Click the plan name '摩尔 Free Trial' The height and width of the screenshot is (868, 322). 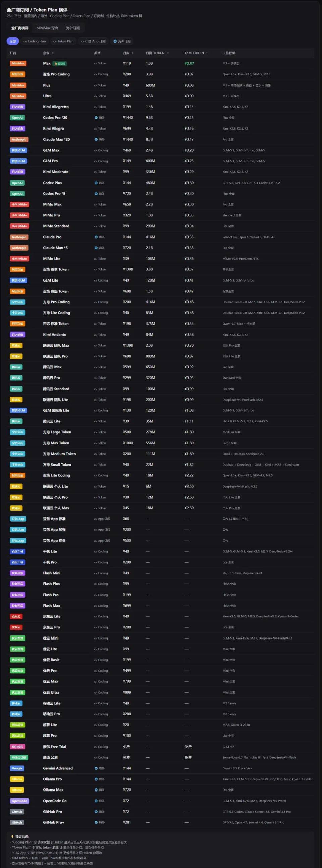pyautogui.click(x=55, y=747)
